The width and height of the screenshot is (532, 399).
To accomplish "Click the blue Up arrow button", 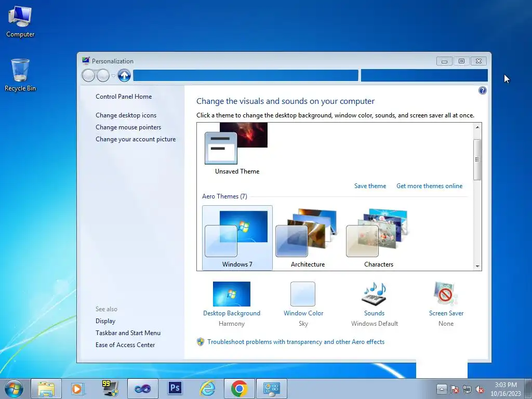I will click(124, 75).
